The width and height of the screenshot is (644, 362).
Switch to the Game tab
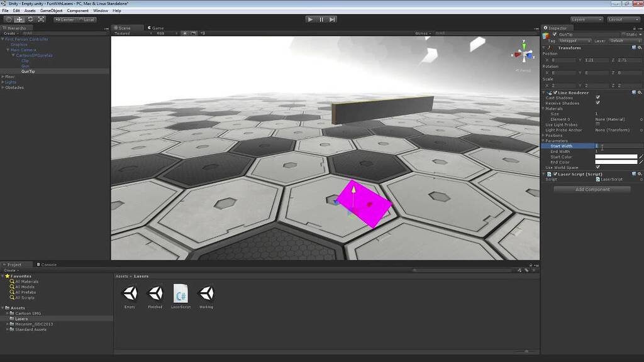(156, 28)
